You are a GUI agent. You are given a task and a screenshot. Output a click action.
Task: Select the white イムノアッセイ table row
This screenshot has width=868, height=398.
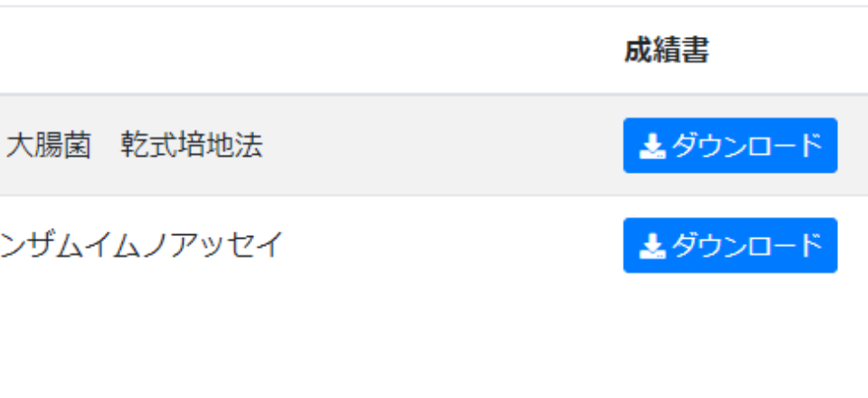(434, 245)
